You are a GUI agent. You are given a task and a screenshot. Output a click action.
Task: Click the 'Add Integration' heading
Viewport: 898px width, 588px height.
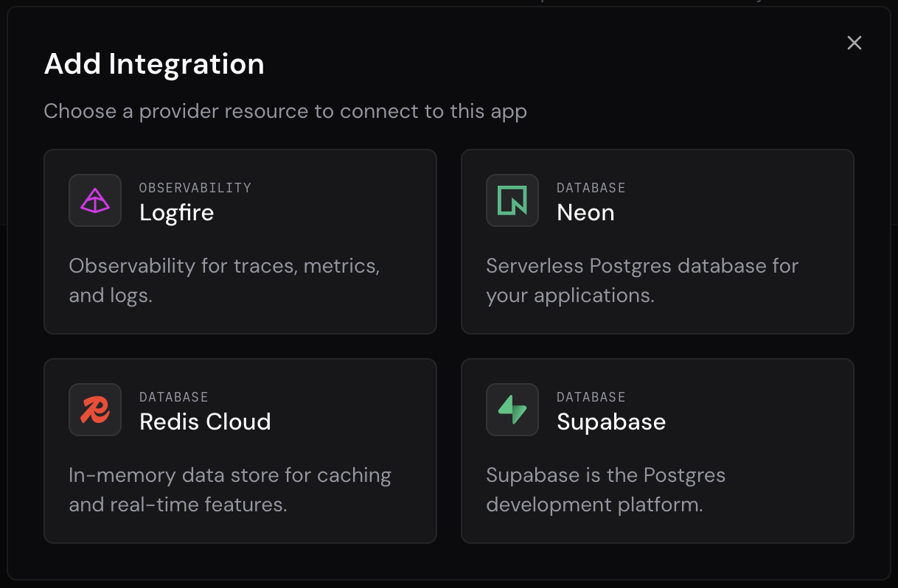[154, 64]
